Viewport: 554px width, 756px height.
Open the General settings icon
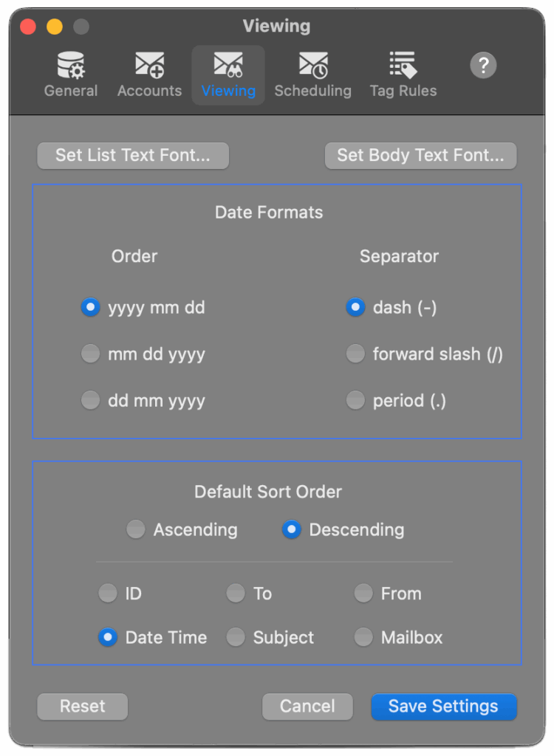[70, 73]
